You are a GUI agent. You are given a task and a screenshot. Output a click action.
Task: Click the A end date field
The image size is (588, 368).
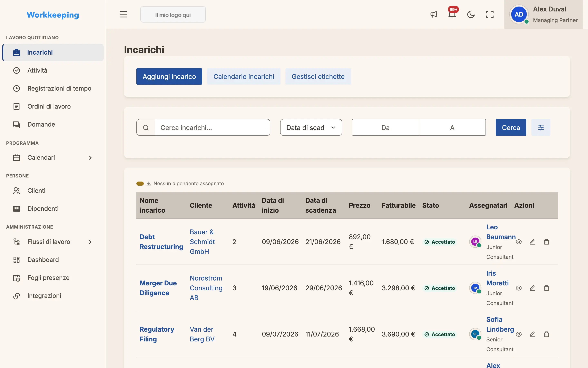click(452, 128)
